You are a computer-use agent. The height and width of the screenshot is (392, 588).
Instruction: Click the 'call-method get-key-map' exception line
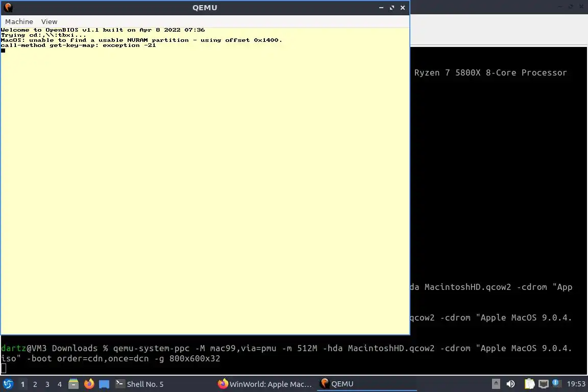[x=79, y=45]
